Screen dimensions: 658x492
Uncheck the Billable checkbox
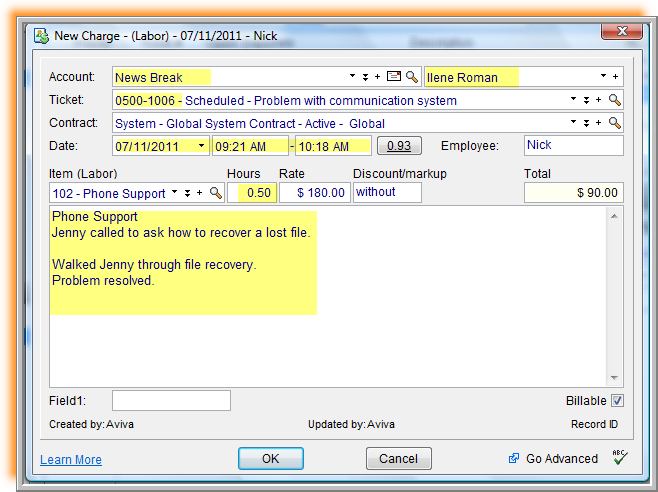click(x=617, y=401)
